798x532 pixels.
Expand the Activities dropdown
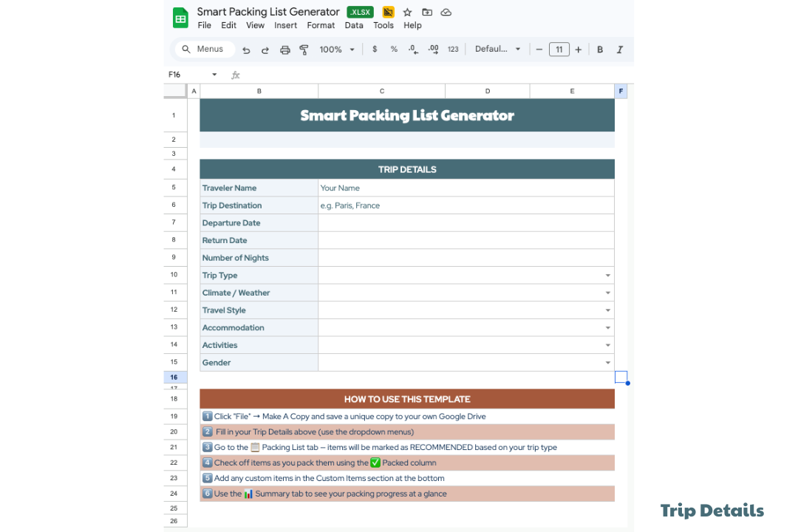point(607,345)
